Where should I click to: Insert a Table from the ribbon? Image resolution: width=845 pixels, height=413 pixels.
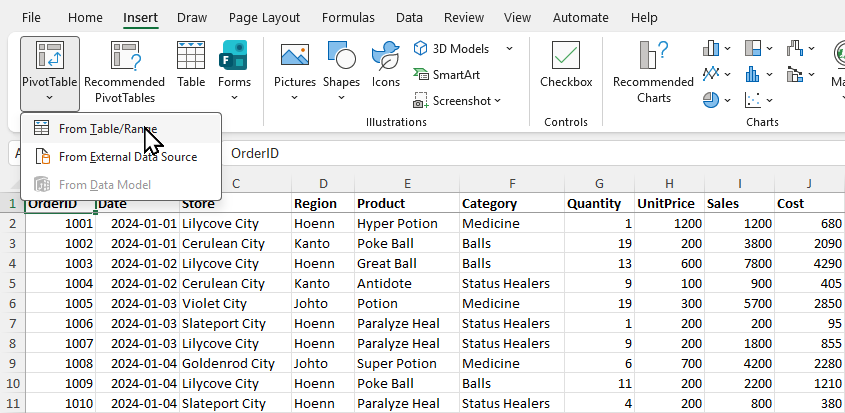191,65
